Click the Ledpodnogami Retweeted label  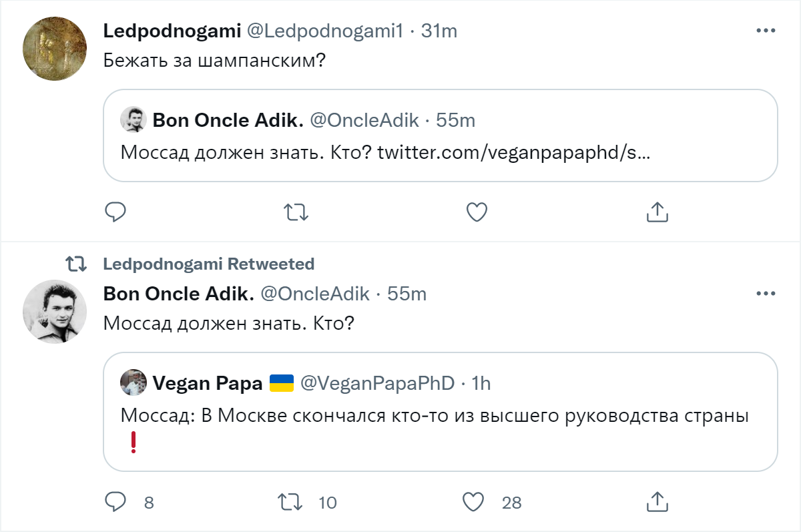click(208, 264)
